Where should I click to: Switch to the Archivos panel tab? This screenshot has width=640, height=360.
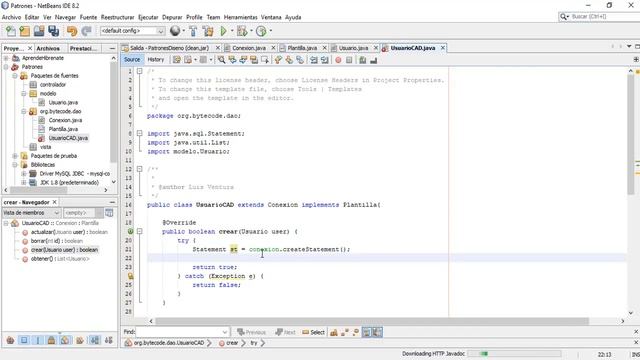[x=48, y=48]
